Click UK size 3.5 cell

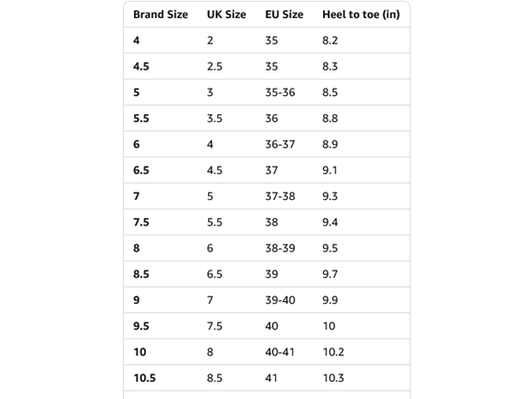tap(214, 119)
